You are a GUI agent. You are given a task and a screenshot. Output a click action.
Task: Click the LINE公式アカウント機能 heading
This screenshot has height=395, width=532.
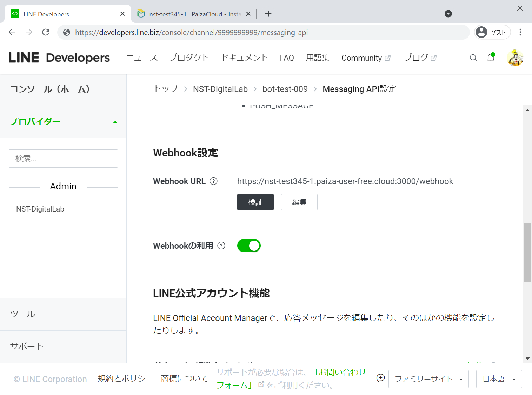211,293
